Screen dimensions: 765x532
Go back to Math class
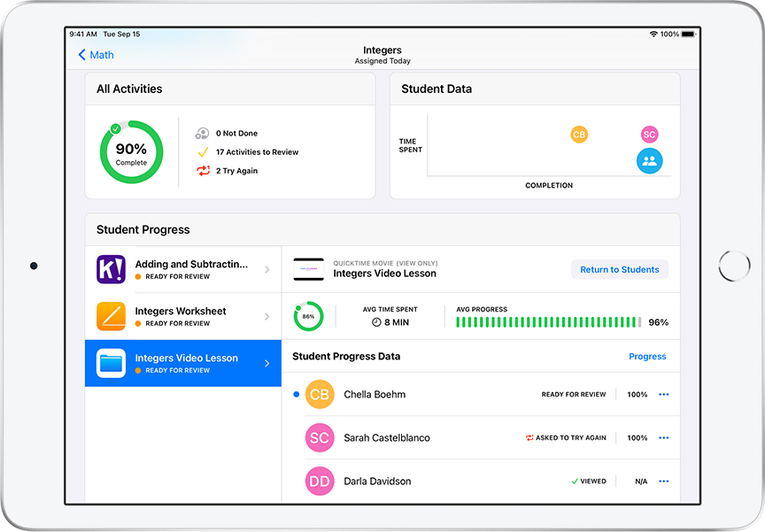96,55
